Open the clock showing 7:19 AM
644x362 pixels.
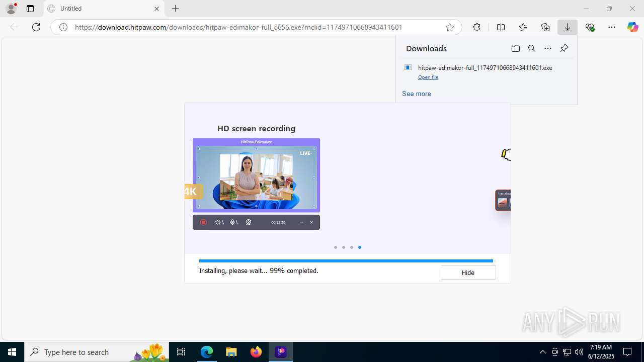click(602, 352)
